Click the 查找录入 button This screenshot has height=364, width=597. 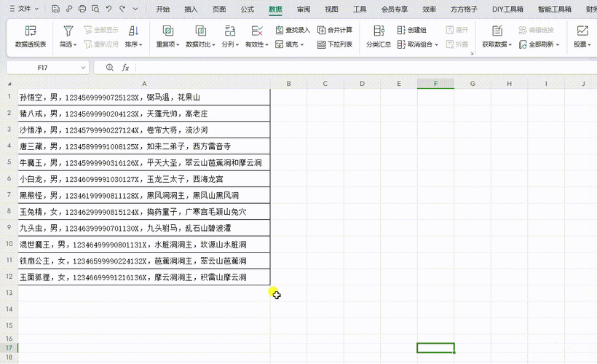tap(293, 30)
